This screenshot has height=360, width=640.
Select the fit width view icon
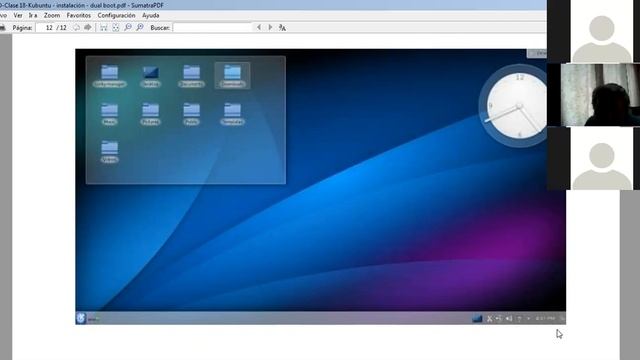point(104,27)
